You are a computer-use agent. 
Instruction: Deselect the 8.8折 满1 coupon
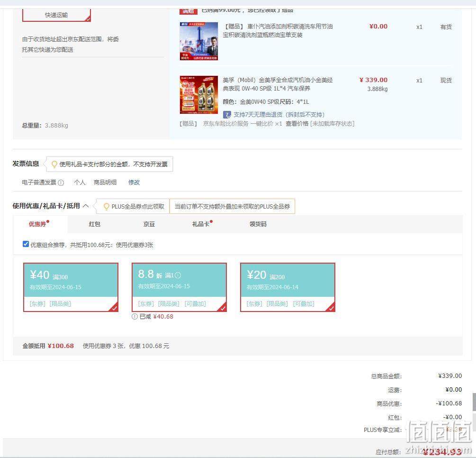pyautogui.click(x=179, y=287)
